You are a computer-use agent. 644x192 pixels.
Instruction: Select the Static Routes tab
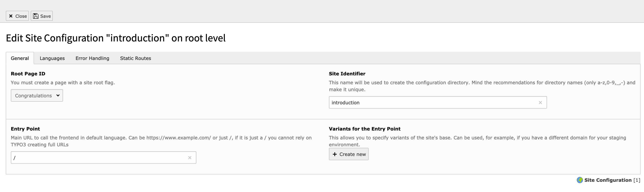[x=135, y=58]
